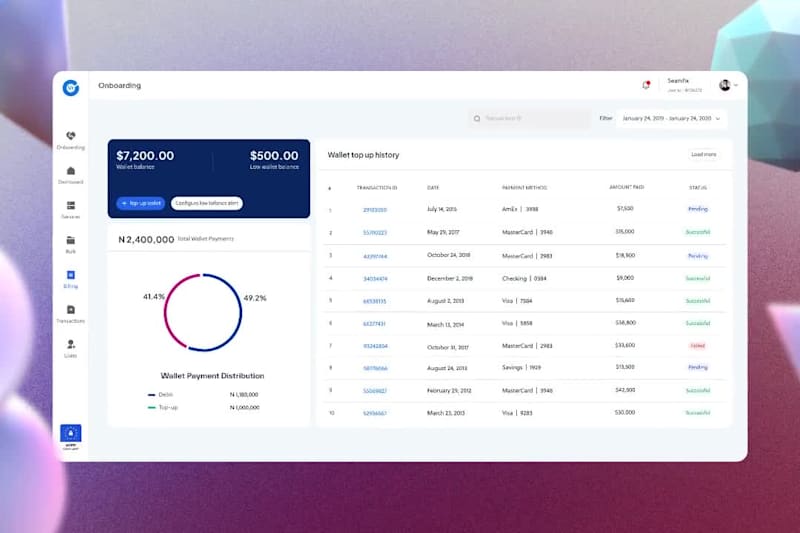Click the $7,200.00 wallet balance figure
Screen dimensions: 800x533
pyautogui.click(x=145, y=156)
